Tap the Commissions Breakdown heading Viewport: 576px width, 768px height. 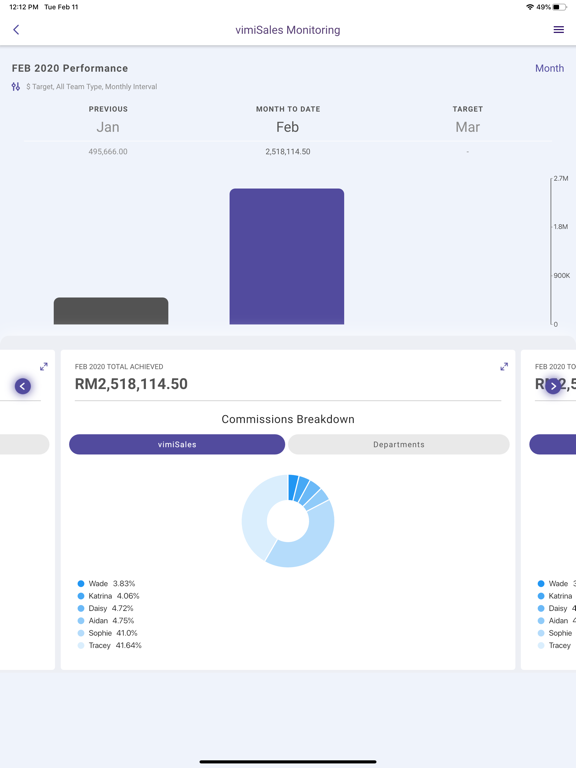[288, 419]
